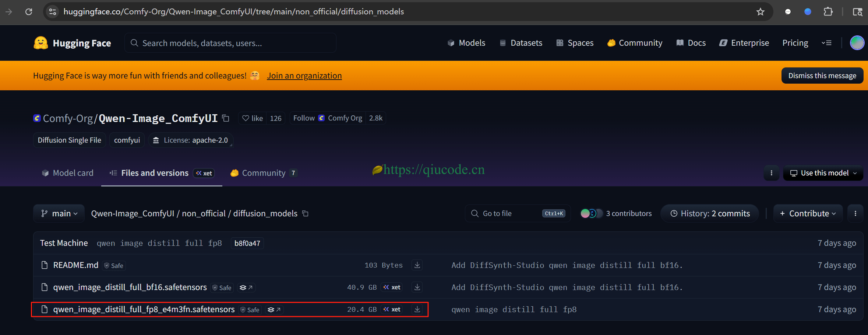Open pickle/file info icon for bf16 safetensors
868x335 pixels.
(x=246, y=287)
